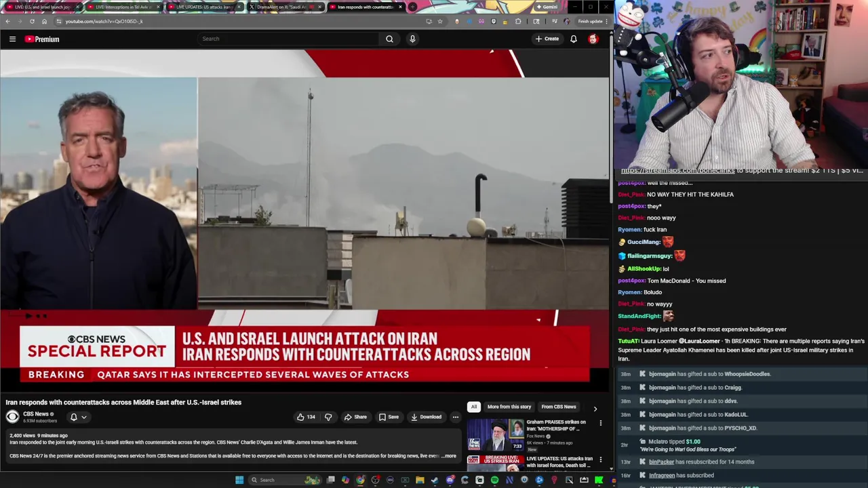
Task: Switch to the 'LIVE: Interceptions in Tel Aviv' tab
Action: tap(123, 7)
